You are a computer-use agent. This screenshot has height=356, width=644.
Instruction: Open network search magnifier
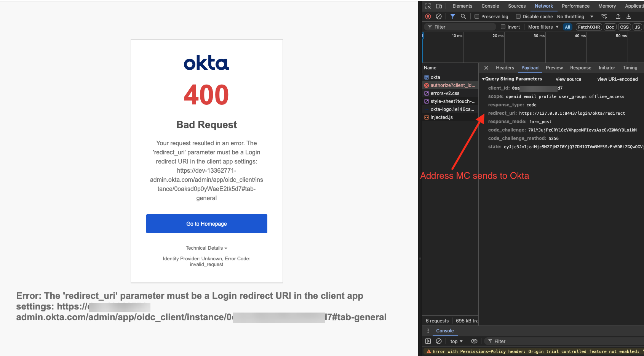tap(463, 16)
